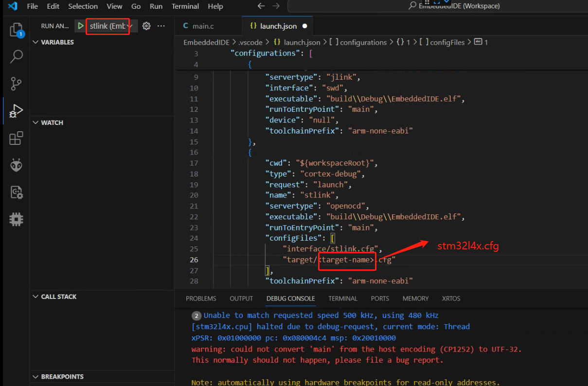The height and width of the screenshot is (386, 588).
Task: Open the chip-shaped Embedded IDE icon
Action: coord(16,219)
